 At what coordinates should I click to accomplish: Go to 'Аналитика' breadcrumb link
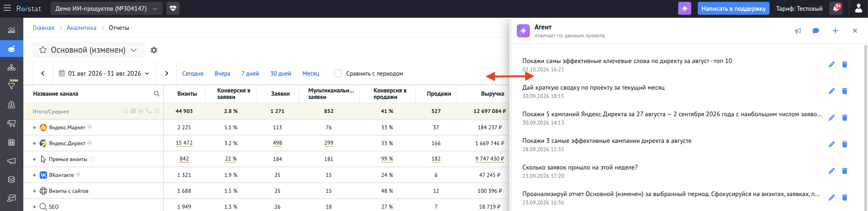tap(82, 28)
